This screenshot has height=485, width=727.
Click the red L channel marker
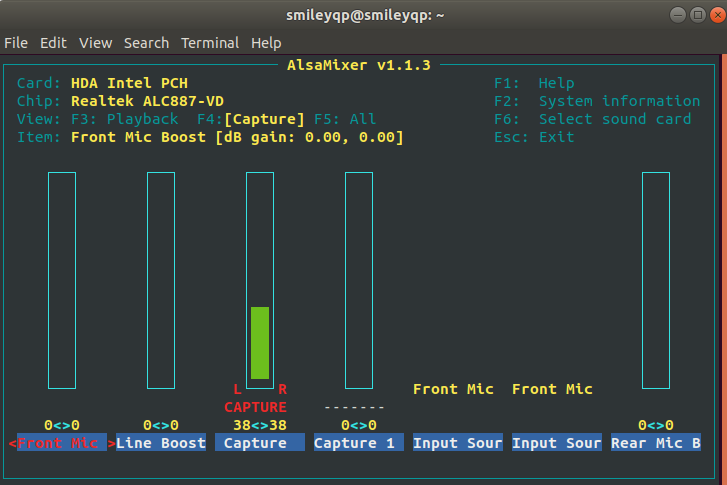click(237, 389)
